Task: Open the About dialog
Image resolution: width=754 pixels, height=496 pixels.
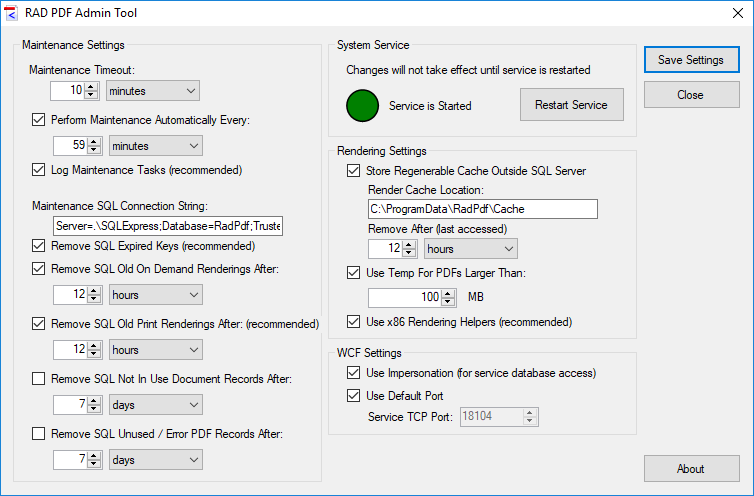Action: (x=691, y=469)
